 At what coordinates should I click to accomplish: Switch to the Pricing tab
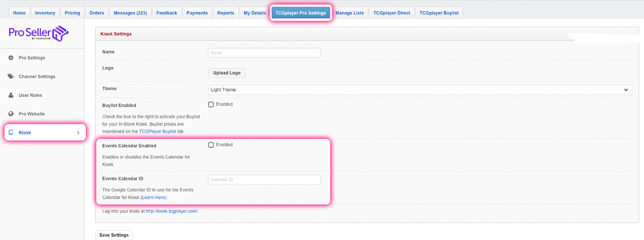[72, 13]
